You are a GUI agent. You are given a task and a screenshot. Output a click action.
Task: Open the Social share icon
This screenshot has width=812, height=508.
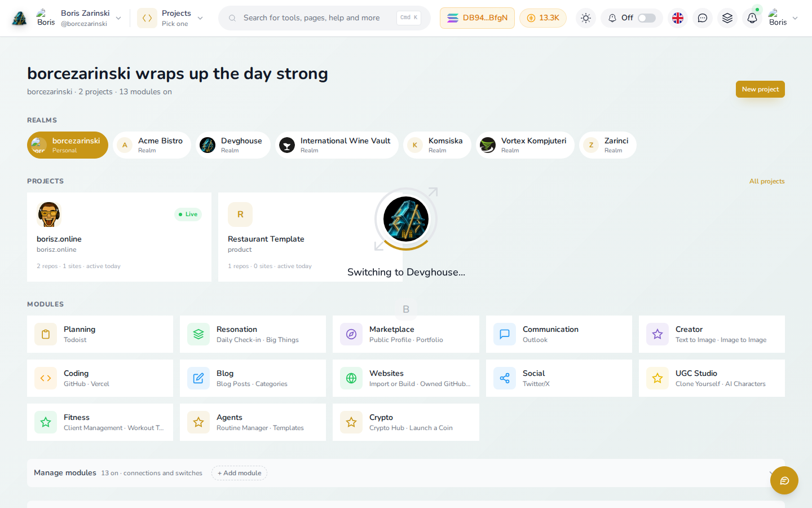(x=505, y=378)
